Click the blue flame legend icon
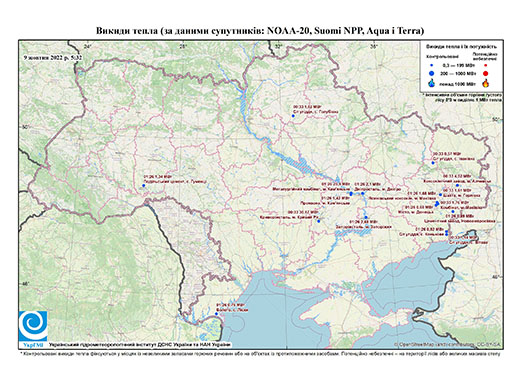520x368 pixels. (x=432, y=83)
